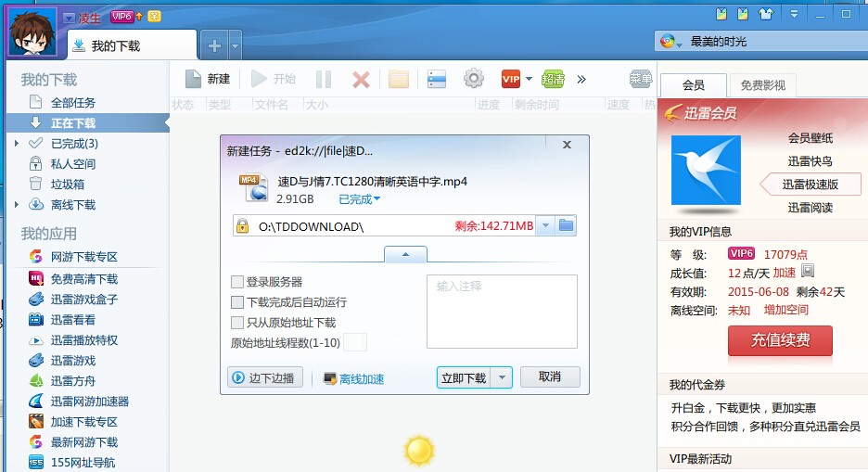Click the 新建 new task button
Viewport: 868px width, 472px height.
point(208,79)
